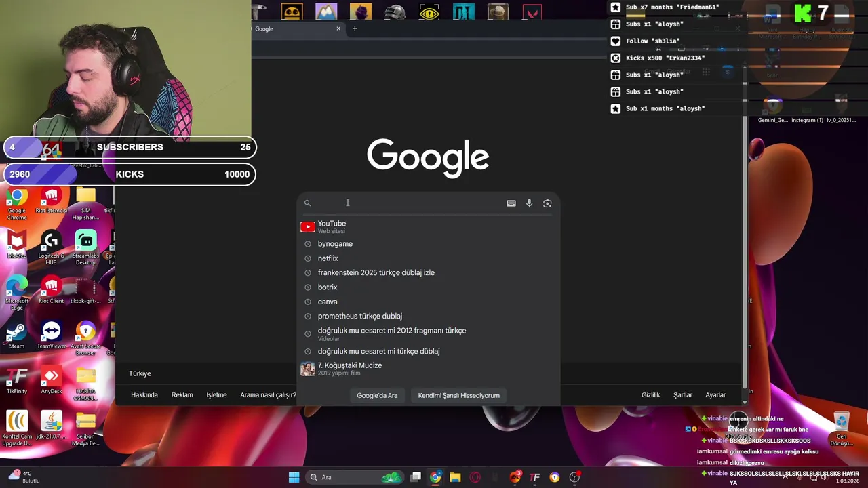
Task: Open AnyDesk desktop shortcut
Action: pos(51,380)
